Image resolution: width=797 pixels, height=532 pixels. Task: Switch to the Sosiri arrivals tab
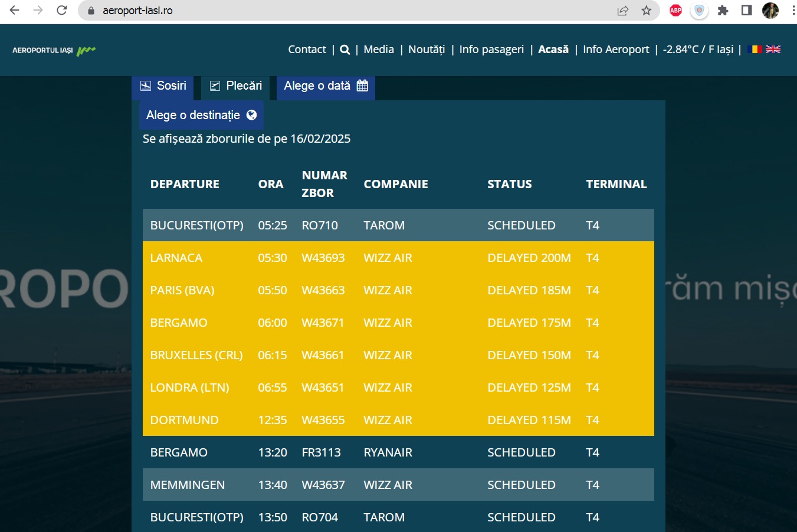[x=163, y=86]
